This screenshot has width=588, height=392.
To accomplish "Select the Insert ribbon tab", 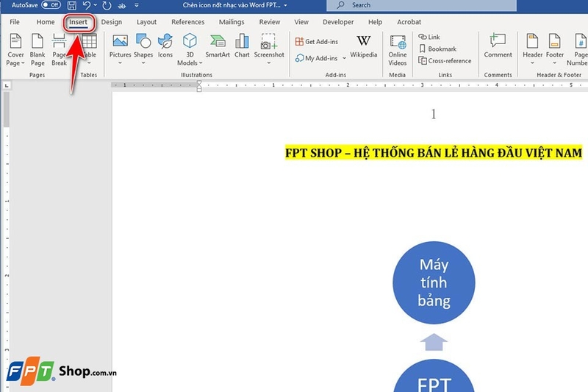I will click(78, 22).
